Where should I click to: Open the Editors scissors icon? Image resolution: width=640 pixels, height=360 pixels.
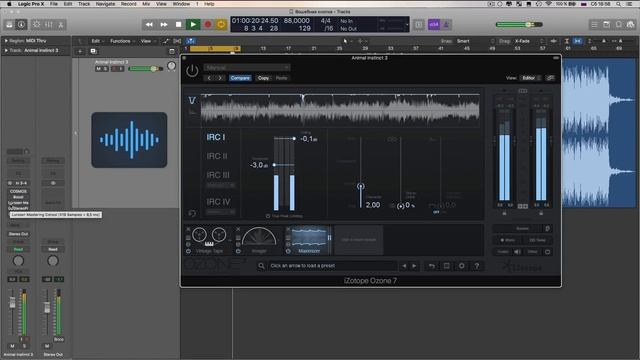pyautogui.click(x=61, y=24)
